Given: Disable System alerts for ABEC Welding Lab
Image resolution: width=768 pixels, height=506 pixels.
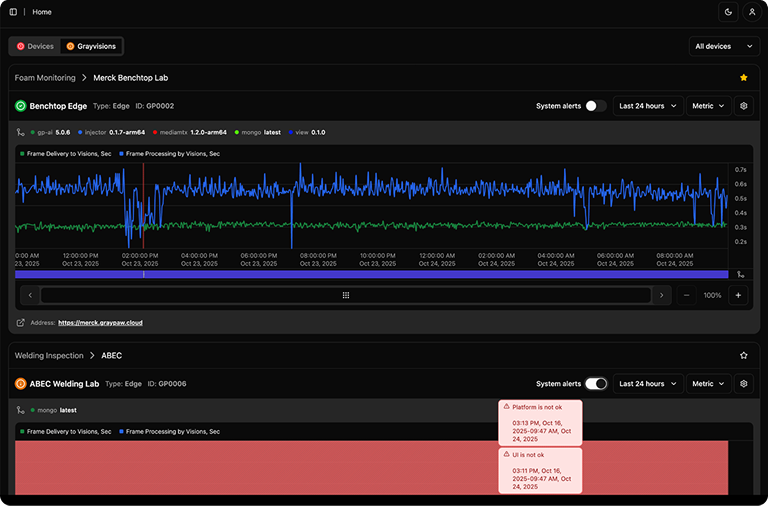Looking at the screenshot, I should click(596, 383).
